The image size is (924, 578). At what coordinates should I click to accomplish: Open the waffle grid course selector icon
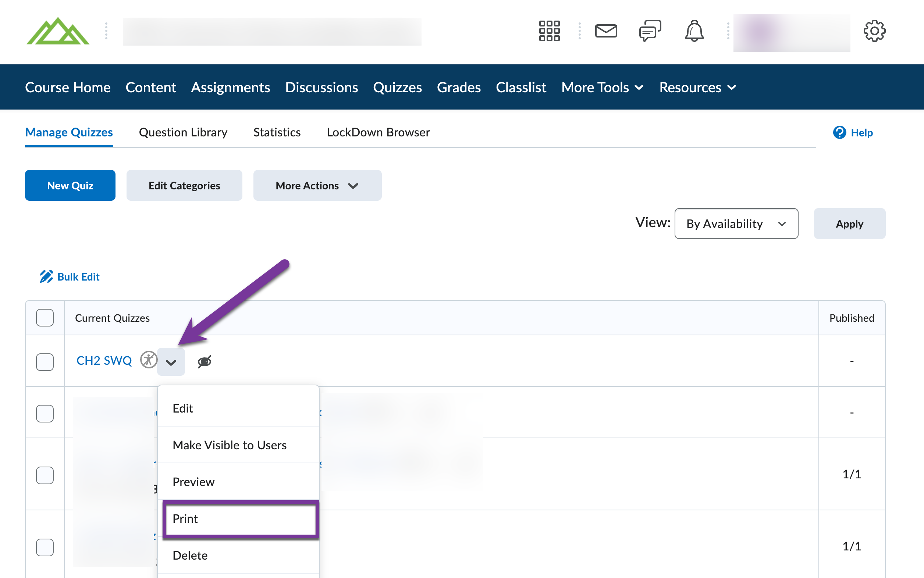pos(549,31)
